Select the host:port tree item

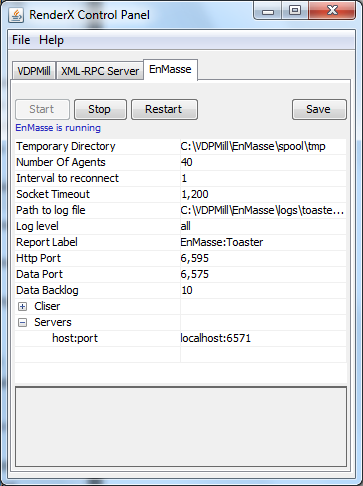coord(75,338)
